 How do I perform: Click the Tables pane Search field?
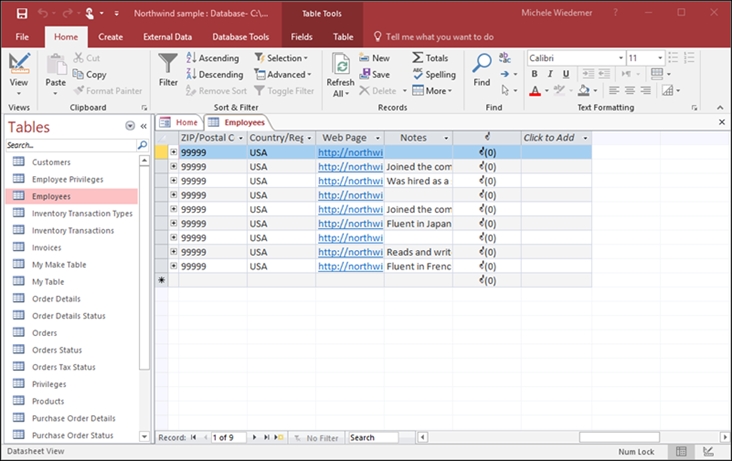click(71, 145)
